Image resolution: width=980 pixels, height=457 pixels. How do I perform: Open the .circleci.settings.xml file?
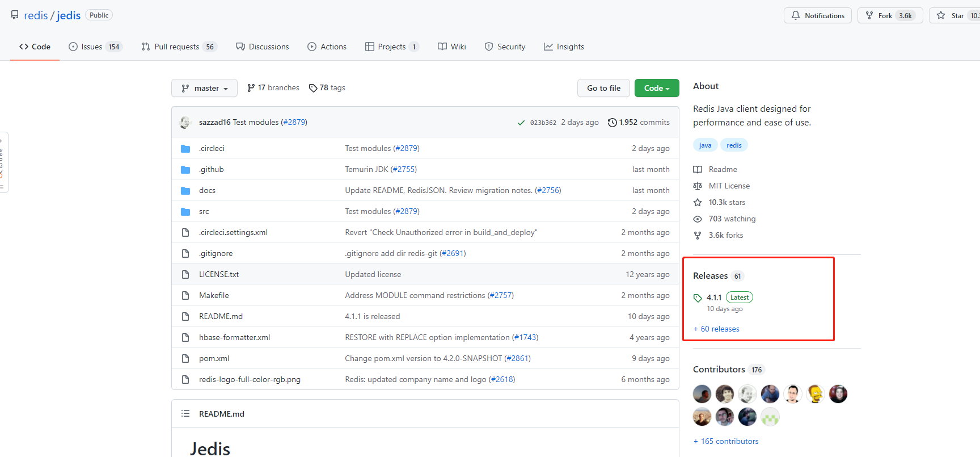pos(233,232)
